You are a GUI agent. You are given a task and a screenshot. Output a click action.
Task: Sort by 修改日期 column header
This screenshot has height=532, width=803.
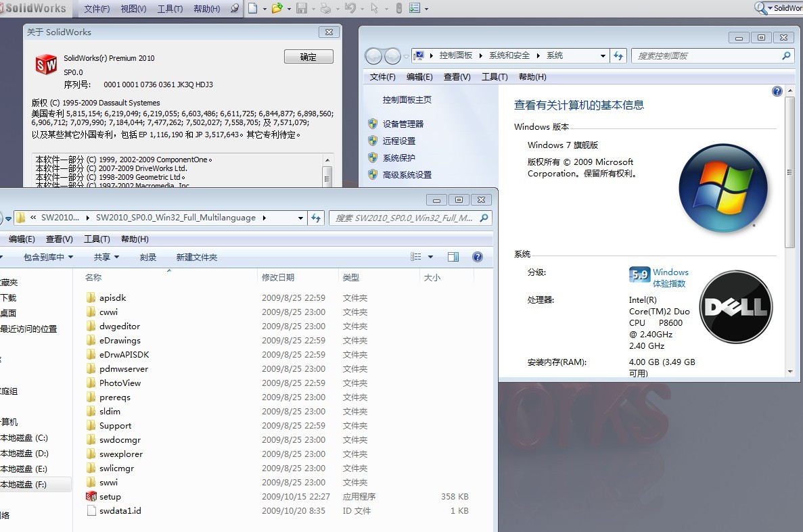[x=298, y=277]
